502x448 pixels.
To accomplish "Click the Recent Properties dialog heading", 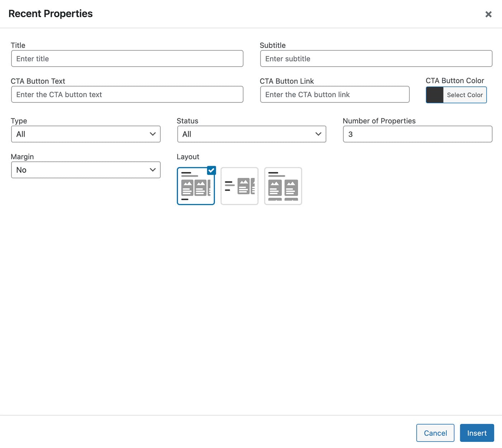I will coord(51,14).
